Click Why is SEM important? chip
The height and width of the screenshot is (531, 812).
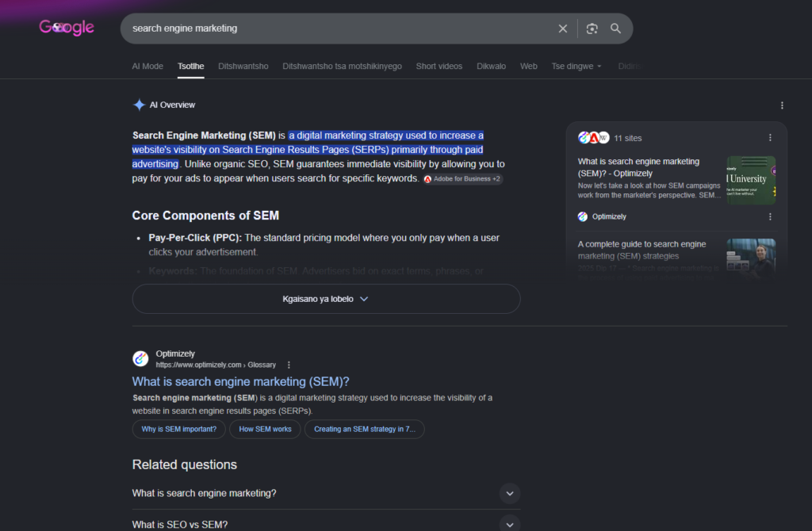click(179, 429)
